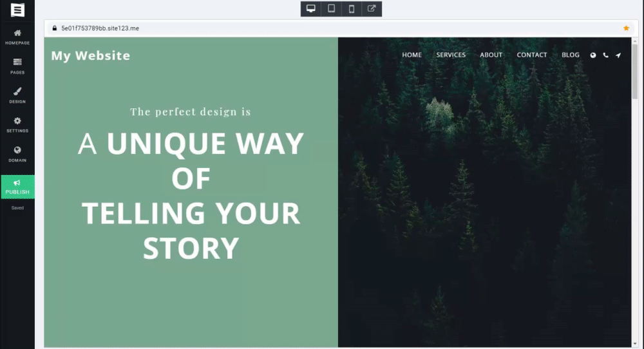Click the padlock icon in address bar
Image resolution: width=644 pixels, height=349 pixels.
coord(54,28)
